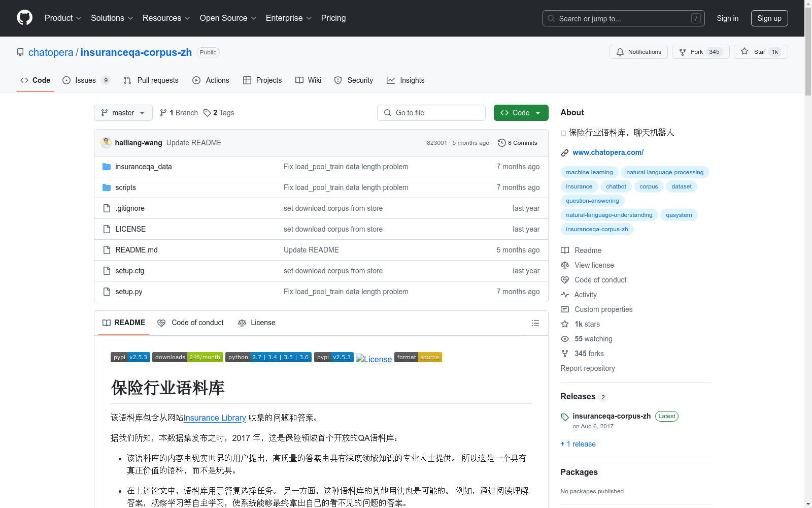Image resolution: width=812 pixels, height=508 pixels.
Task: Click the Search or jump to field
Action: point(624,18)
